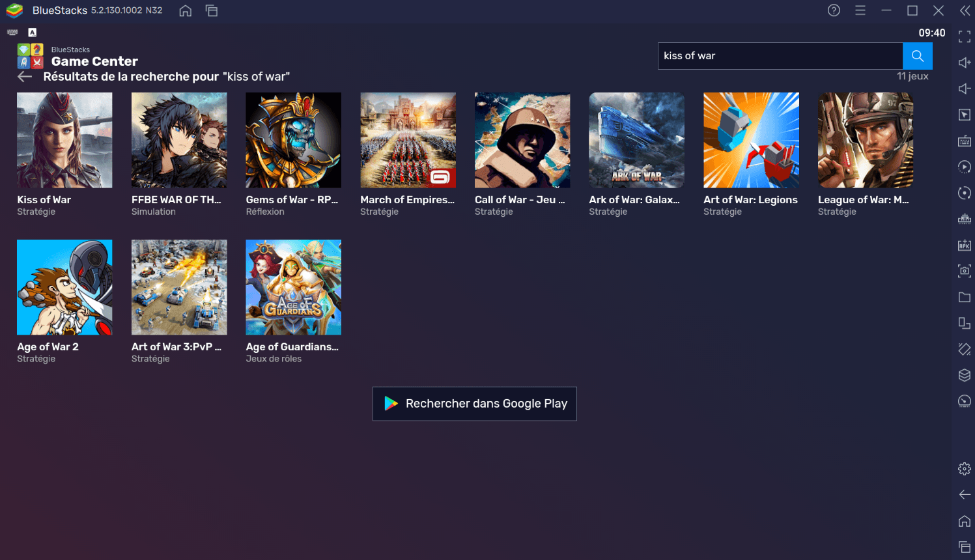Image resolution: width=975 pixels, height=560 pixels.
Task: Click the title bar home tab icon
Action: pyautogui.click(x=186, y=10)
